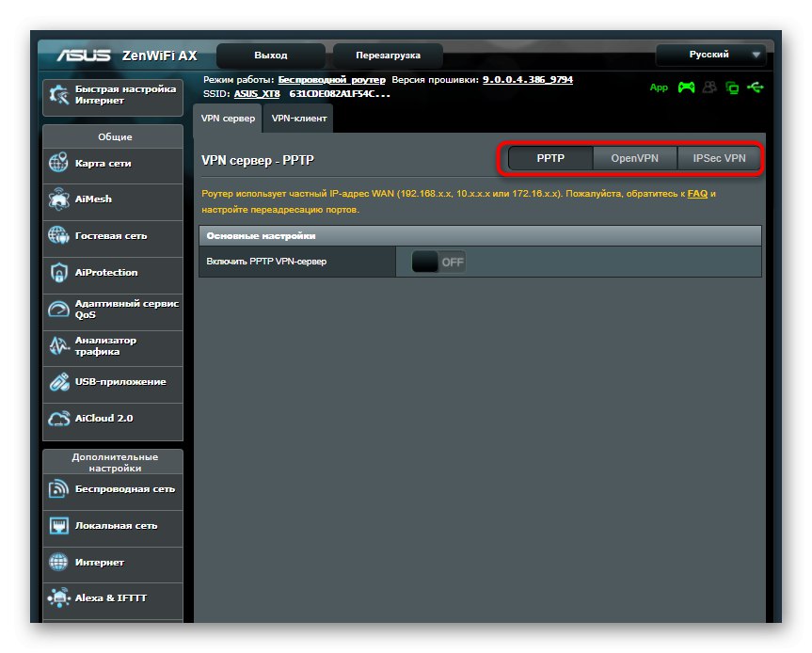Open the FAQ link
The width and height of the screenshot is (812, 653).
pyautogui.click(x=697, y=194)
